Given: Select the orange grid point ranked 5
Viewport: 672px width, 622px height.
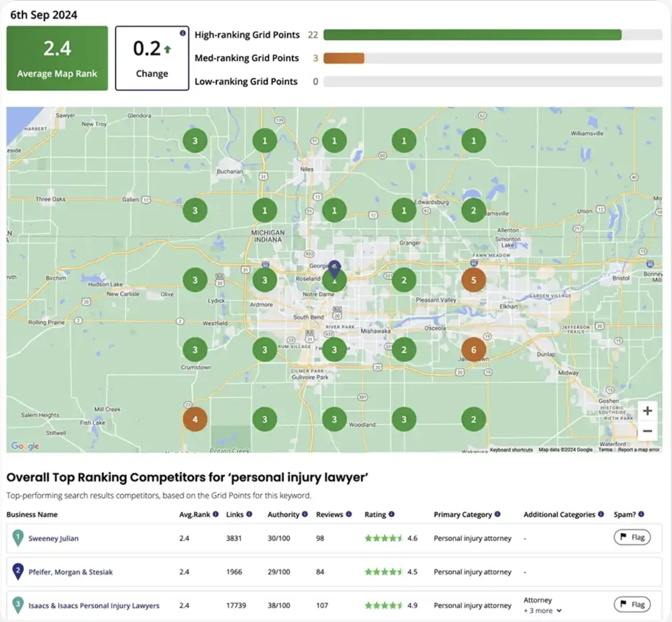Looking at the screenshot, I should click(x=473, y=280).
